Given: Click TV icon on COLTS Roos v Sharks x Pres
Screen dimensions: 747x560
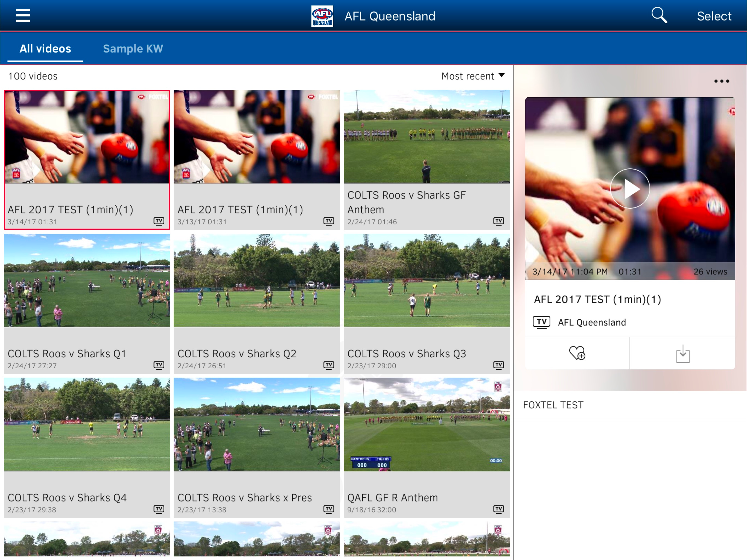Looking at the screenshot, I should [x=329, y=509].
